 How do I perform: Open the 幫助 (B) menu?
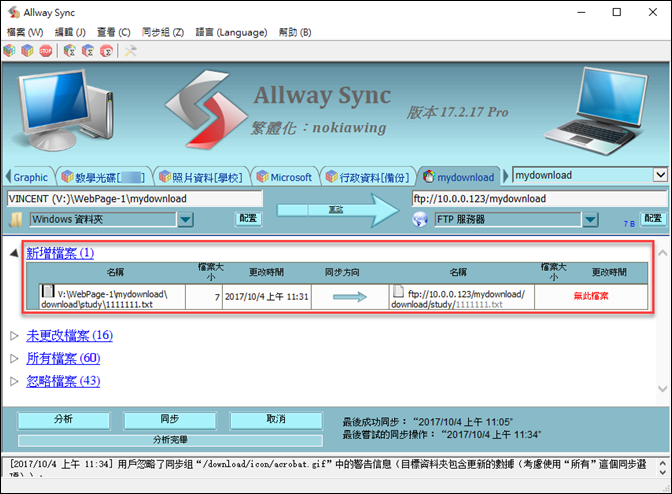pyautogui.click(x=295, y=32)
